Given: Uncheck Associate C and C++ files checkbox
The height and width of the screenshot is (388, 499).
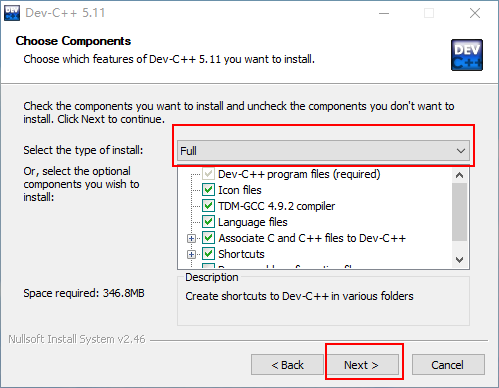Looking at the screenshot, I should click(x=208, y=238).
